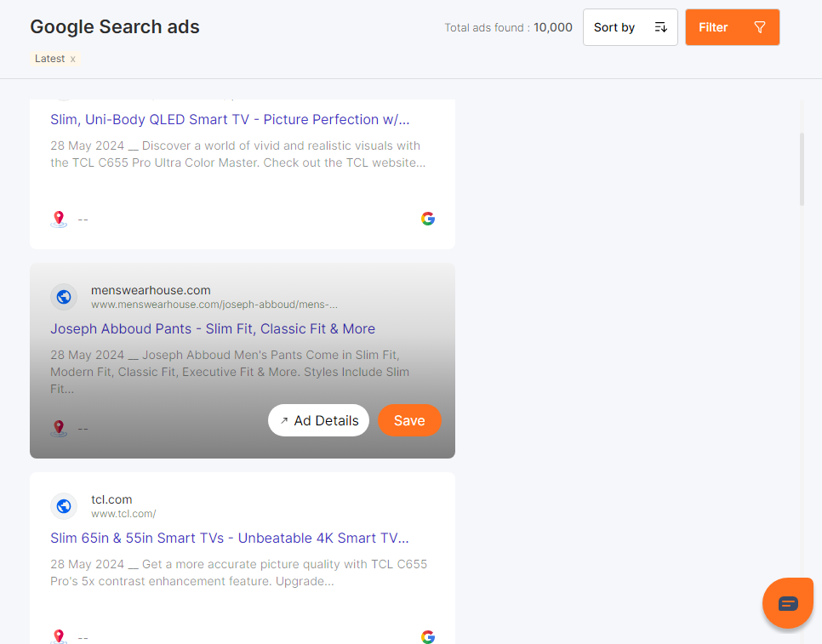
Task: Open the Slim Uni-Body QLED Smart TV ad
Action: click(230, 119)
